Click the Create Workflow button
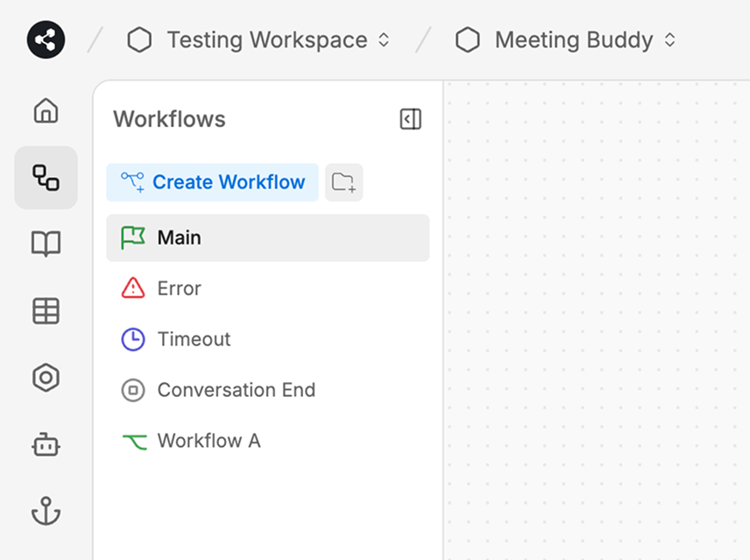The height and width of the screenshot is (560, 750). pos(213,182)
